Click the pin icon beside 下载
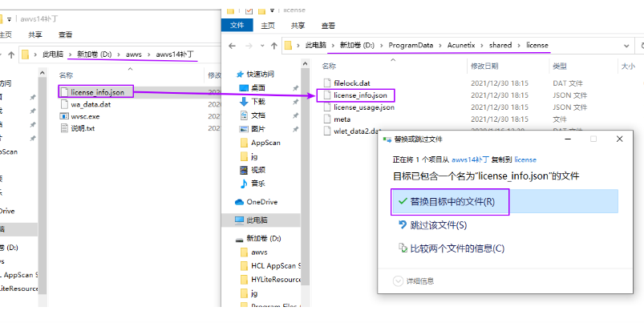The width and height of the screenshot is (644, 323). click(x=295, y=102)
